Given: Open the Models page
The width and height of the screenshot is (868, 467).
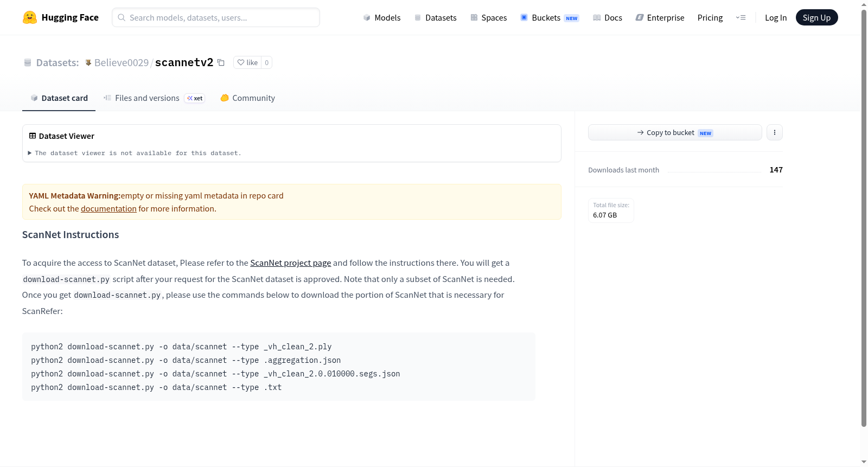Looking at the screenshot, I should [382, 17].
